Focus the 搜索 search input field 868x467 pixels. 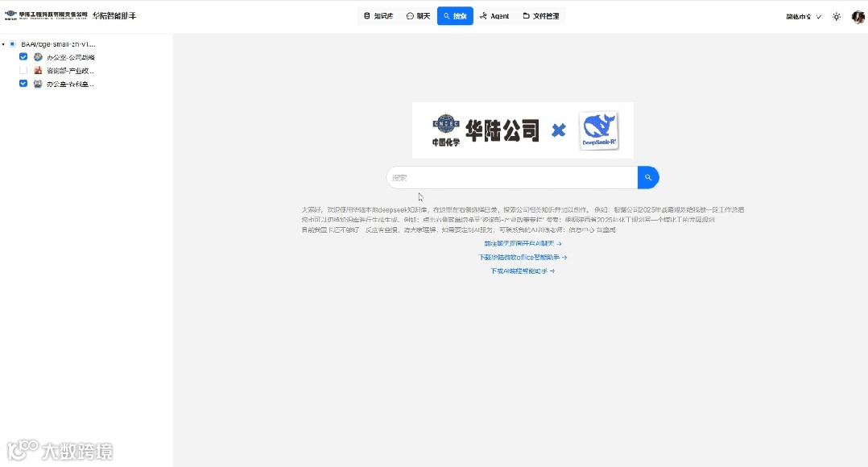pyautogui.click(x=512, y=178)
